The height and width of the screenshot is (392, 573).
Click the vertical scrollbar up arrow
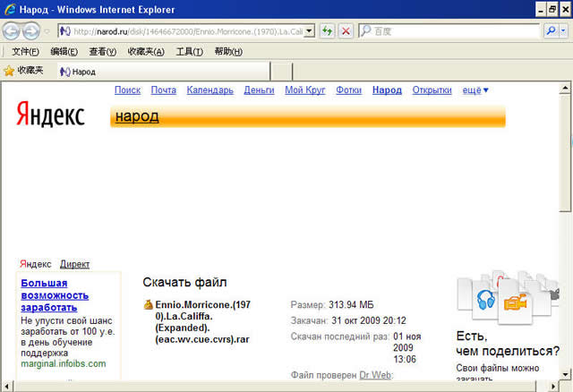coord(565,88)
